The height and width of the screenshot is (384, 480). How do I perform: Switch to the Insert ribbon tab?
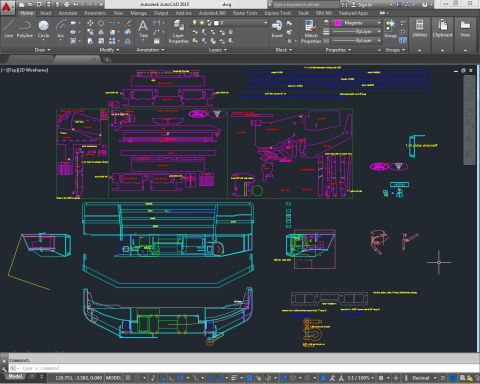46,13
